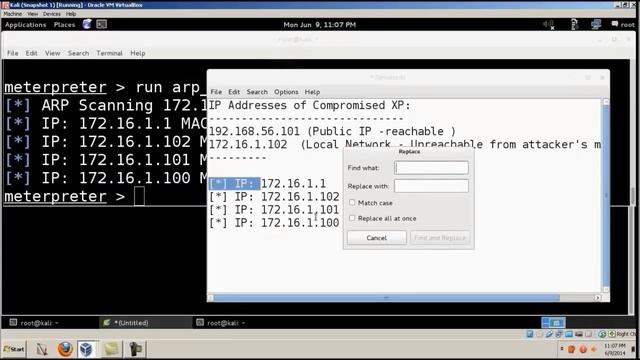
Task: Click the 192.168.56.101 line in the editor
Action: (x=332, y=131)
